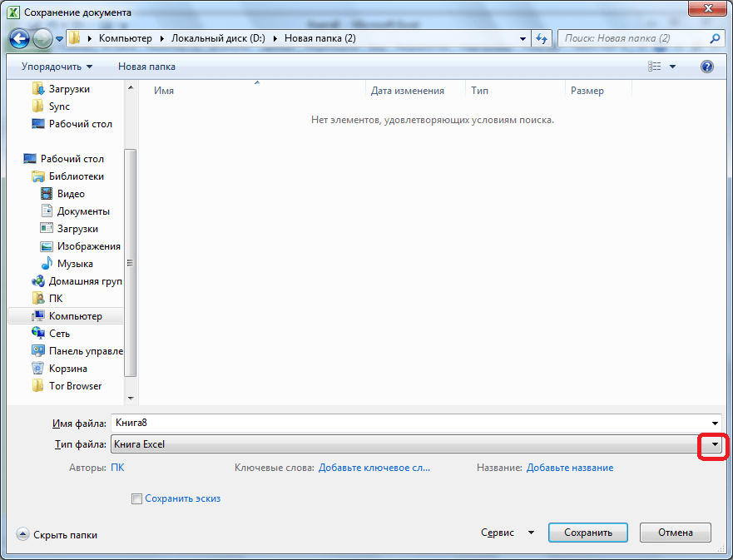Open the Тип файла combo box Книга Excel

[416, 444]
